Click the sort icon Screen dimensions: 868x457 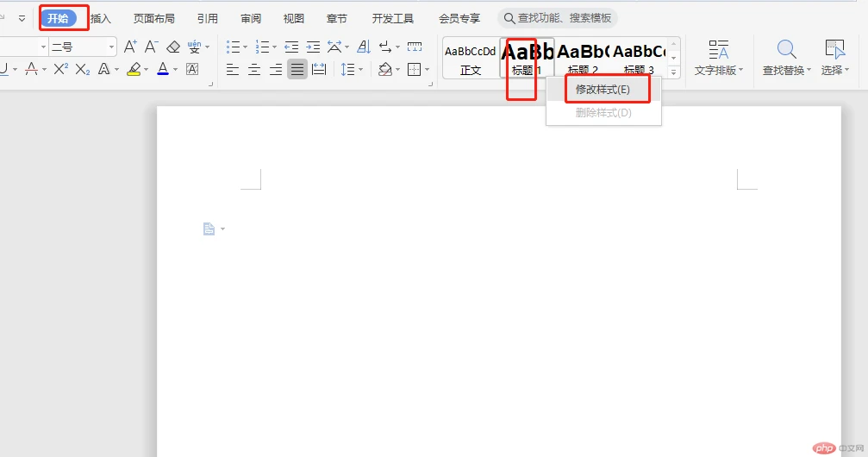(x=363, y=47)
